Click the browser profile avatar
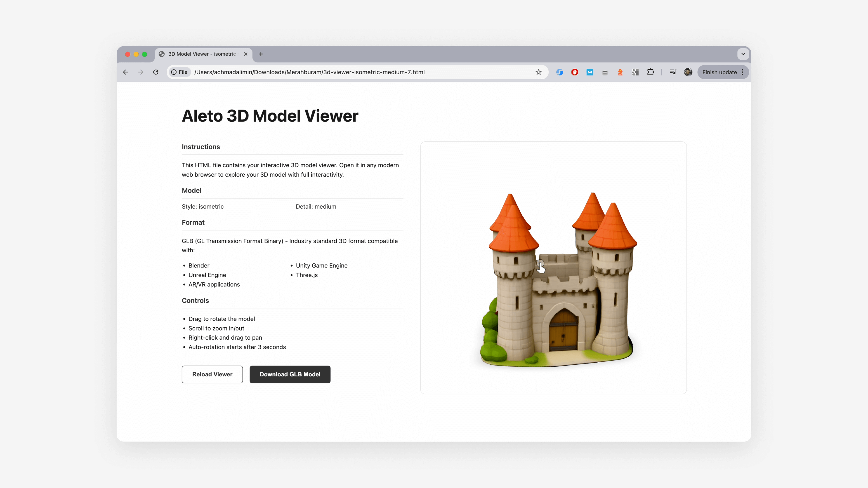The image size is (868, 488). click(x=688, y=72)
